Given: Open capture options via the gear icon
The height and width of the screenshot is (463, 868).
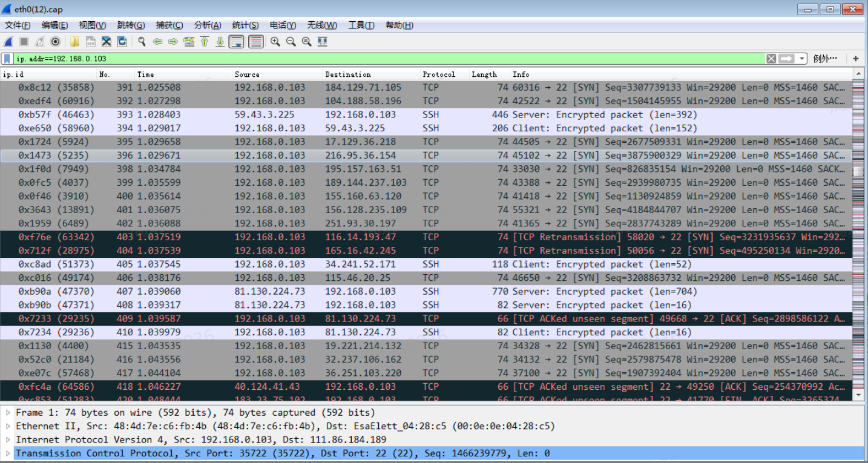Looking at the screenshot, I should pyautogui.click(x=56, y=42).
